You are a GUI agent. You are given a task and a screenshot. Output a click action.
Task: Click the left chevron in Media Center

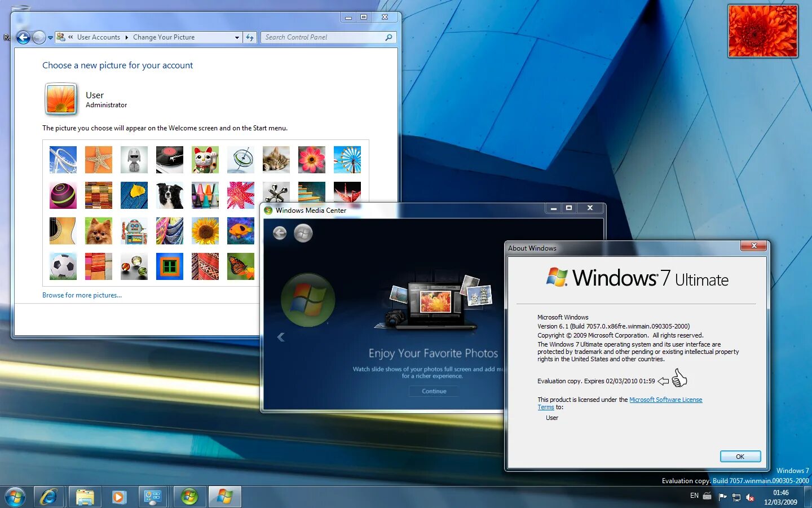[281, 337]
